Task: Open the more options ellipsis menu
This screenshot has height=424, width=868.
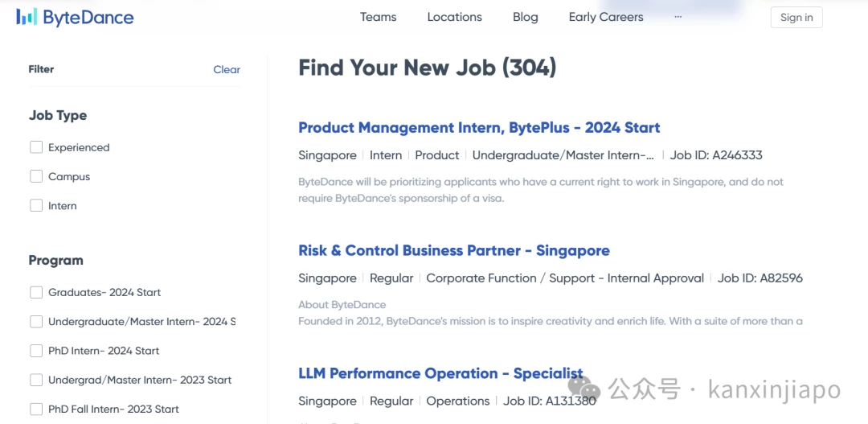Action: coord(678,17)
